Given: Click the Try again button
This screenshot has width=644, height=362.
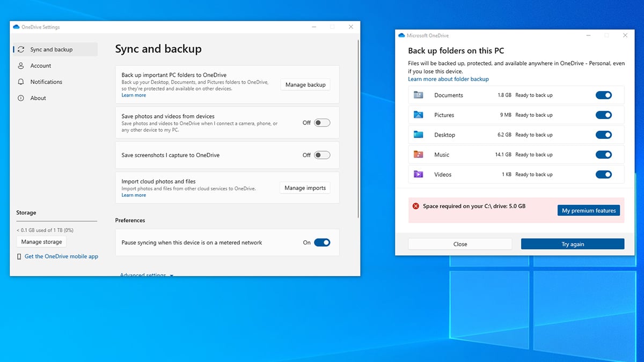Looking at the screenshot, I should 573,244.
